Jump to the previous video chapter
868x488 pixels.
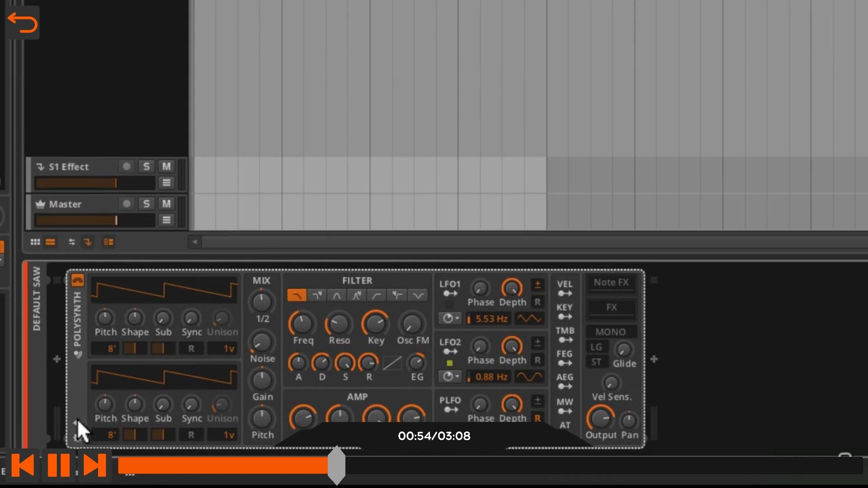coord(23,465)
